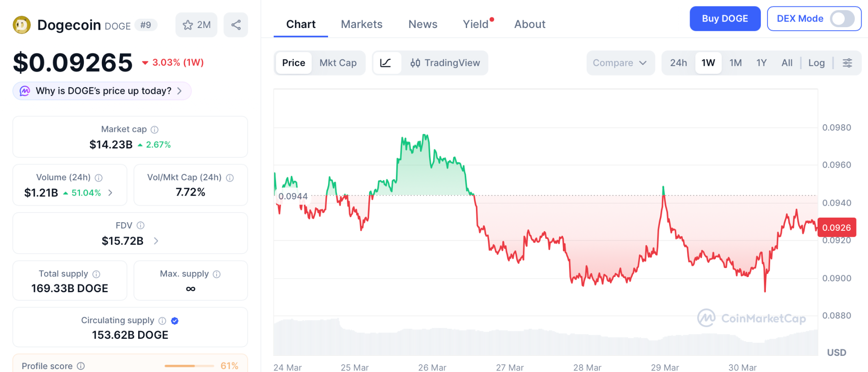Add Dogecoin to watchlist via star button
The height and width of the screenshot is (372, 868).
[196, 25]
